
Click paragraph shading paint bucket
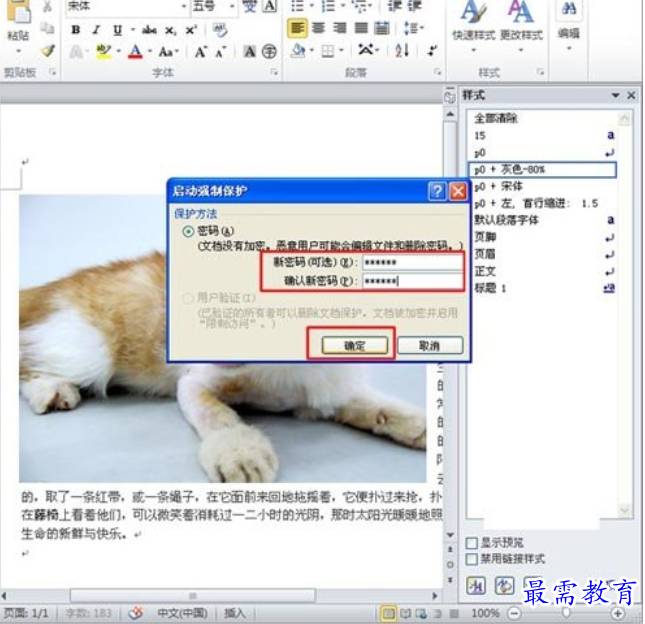point(298,51)
